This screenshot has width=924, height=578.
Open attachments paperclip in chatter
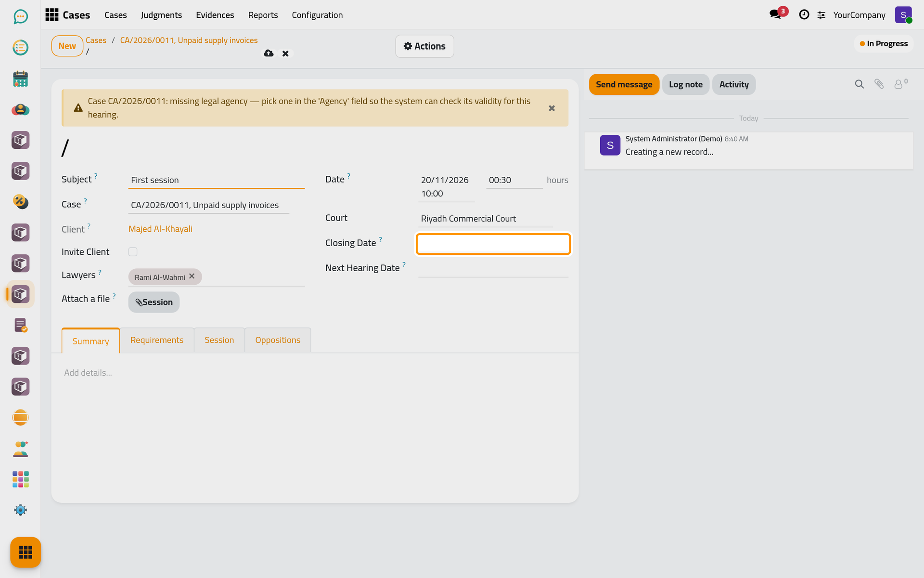(879, 84)
